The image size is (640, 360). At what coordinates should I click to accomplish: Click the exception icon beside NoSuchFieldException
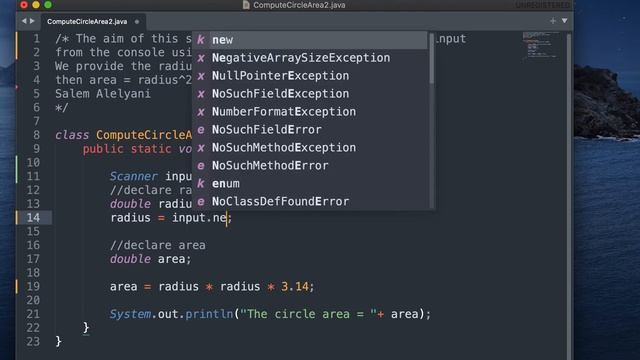pyautogui.click(x=201, y=94)
